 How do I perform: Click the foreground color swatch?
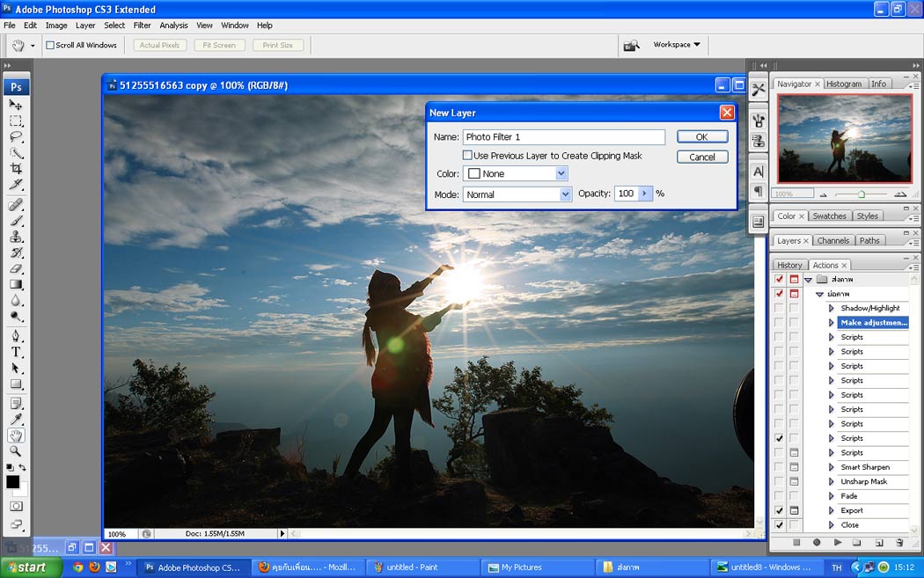[12, 482]
